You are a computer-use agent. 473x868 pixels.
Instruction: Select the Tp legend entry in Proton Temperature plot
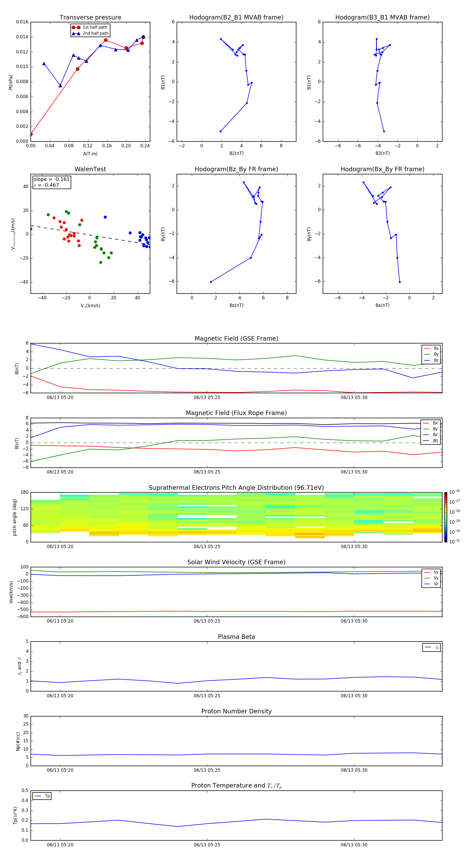coord(42,796)
